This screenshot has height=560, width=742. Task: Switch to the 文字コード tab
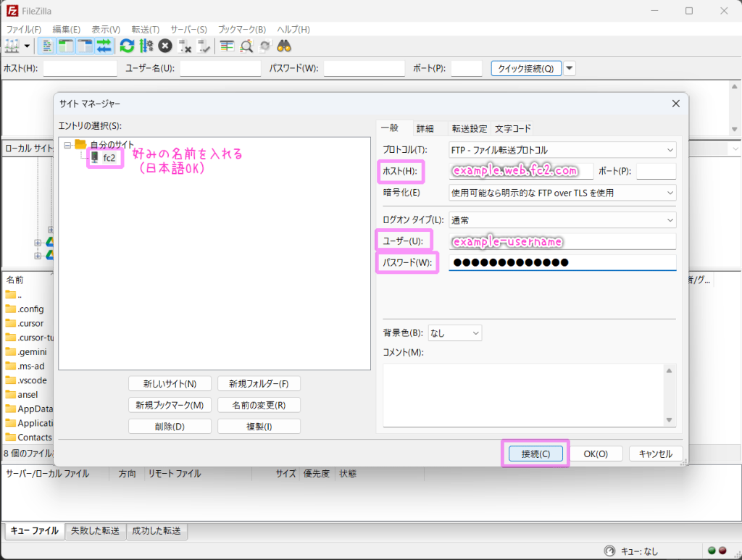coord(512,129)
